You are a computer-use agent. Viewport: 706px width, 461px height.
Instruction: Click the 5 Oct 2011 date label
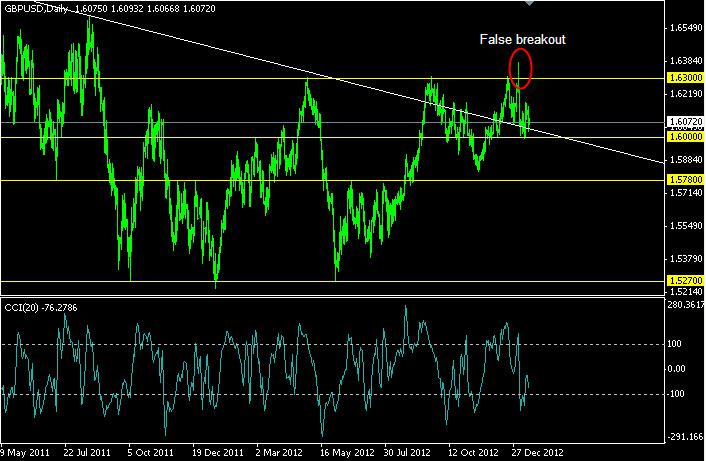click(x=150, y=452)
